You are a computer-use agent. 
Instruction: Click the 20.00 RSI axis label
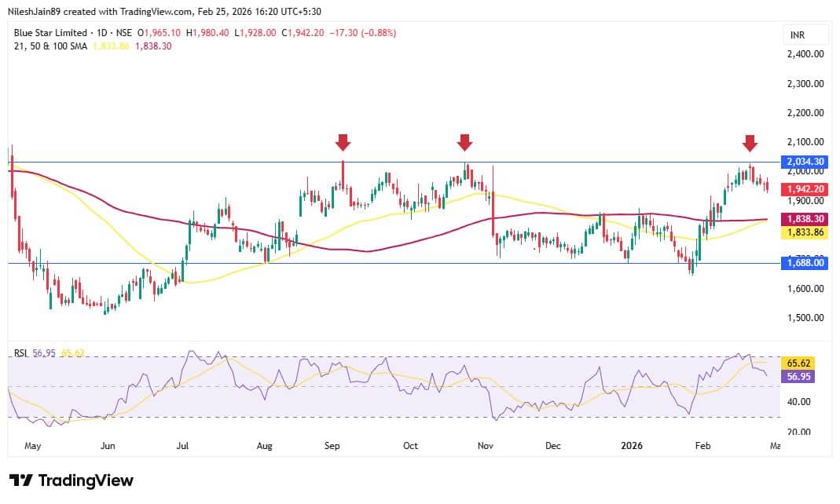[x=798, y=431]
